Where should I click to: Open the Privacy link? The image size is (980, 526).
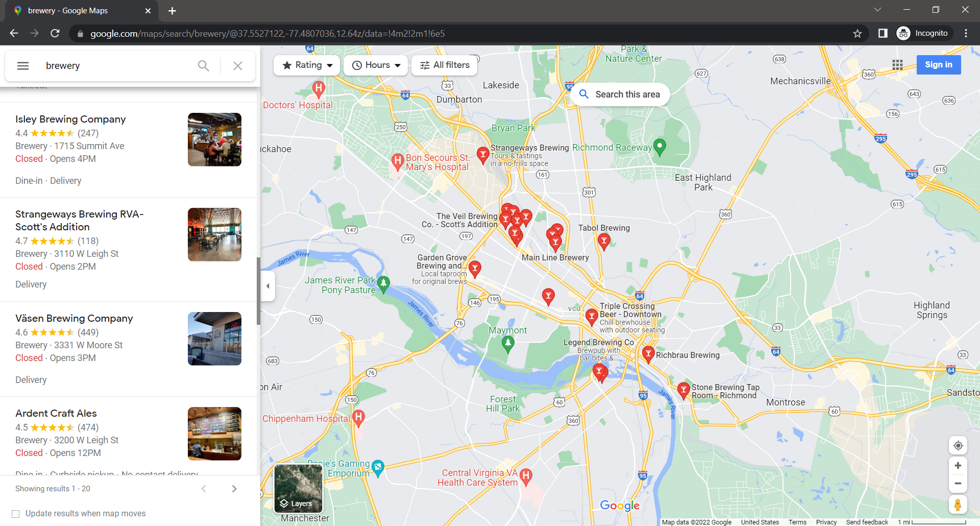pyautogui.click(x=826, y=522)
